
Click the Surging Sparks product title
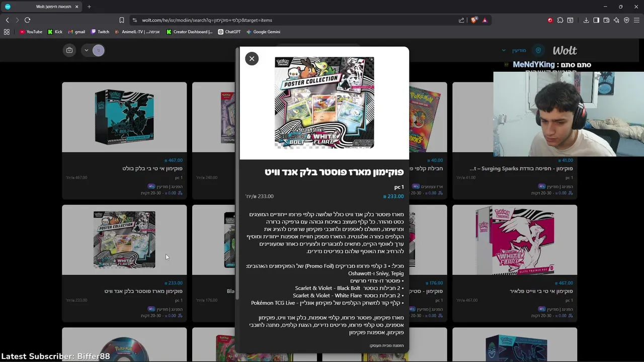522,168
